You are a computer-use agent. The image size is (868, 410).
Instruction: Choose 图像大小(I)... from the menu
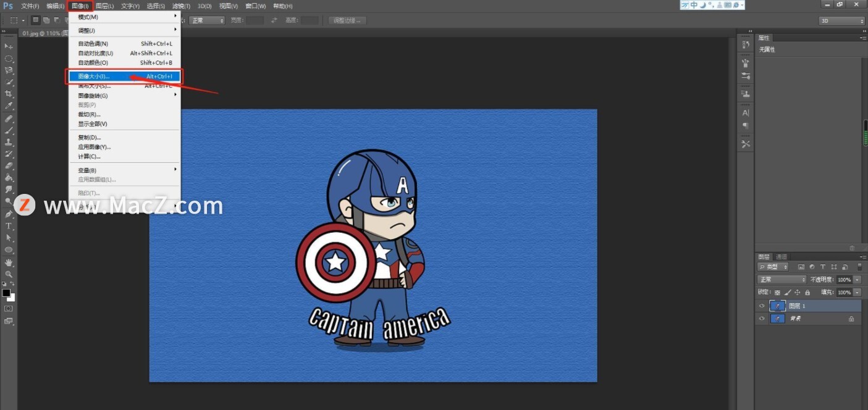(124, 77)
